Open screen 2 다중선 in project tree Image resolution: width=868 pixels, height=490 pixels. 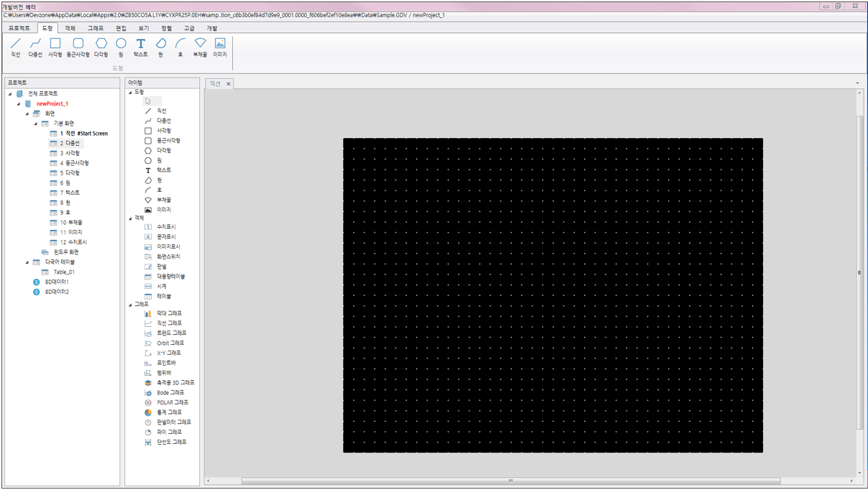point(65,144)
